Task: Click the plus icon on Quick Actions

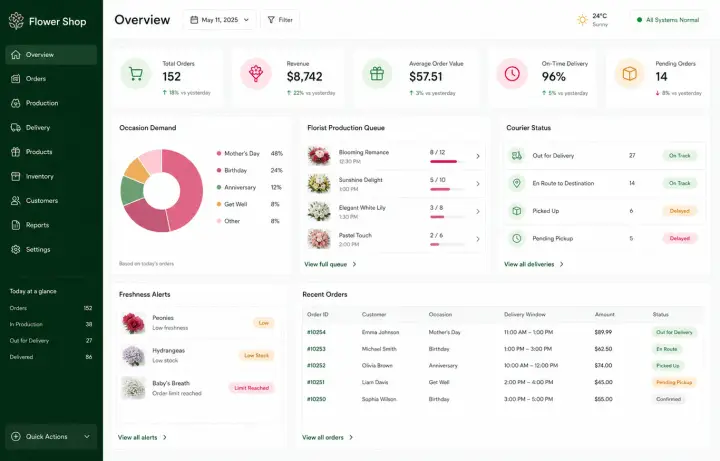Action: tap(16, 437)
